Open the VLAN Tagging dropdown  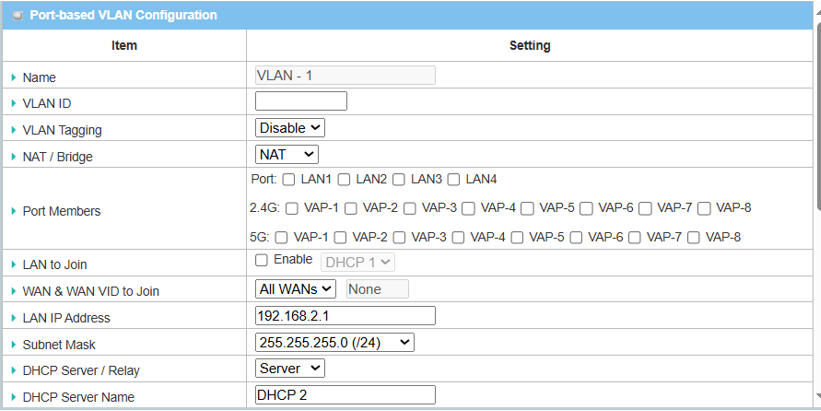pos(290,128)
